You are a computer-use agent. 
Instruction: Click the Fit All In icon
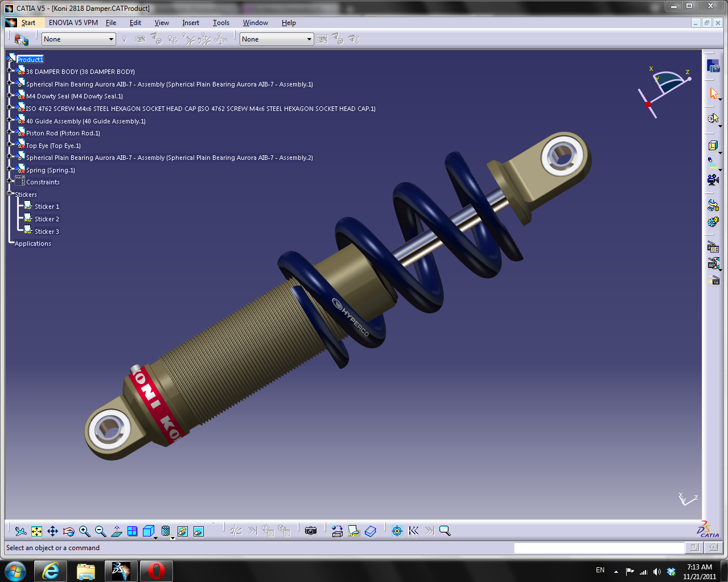click(36, 531)
